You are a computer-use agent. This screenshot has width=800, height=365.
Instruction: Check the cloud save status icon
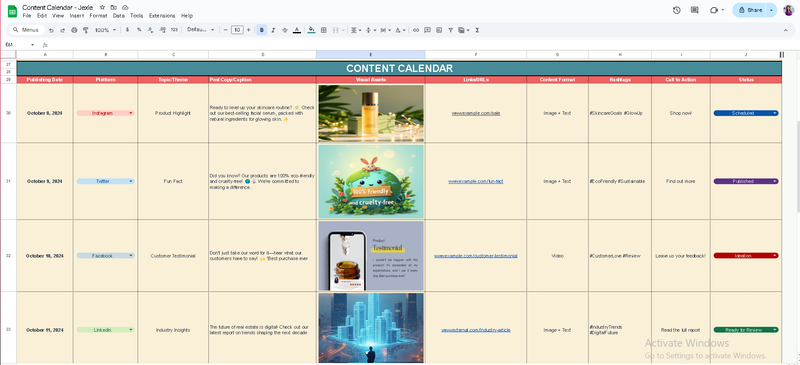(x=125, y=7)
